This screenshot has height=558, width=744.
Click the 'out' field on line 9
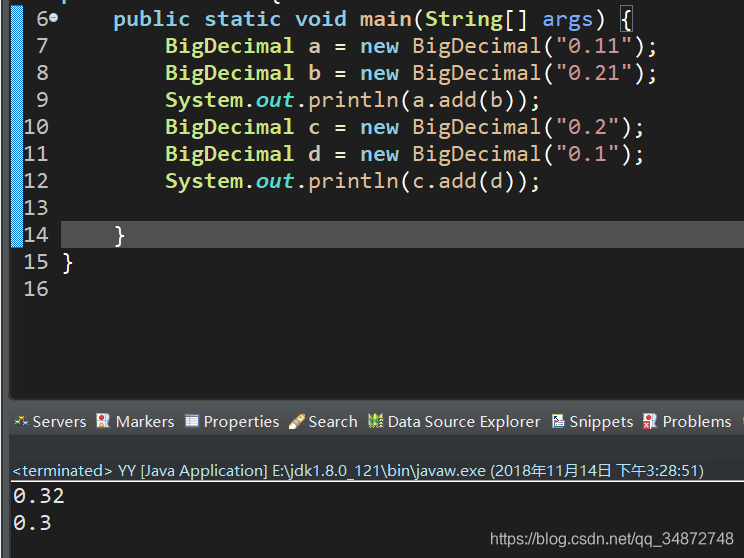point(275,100)
